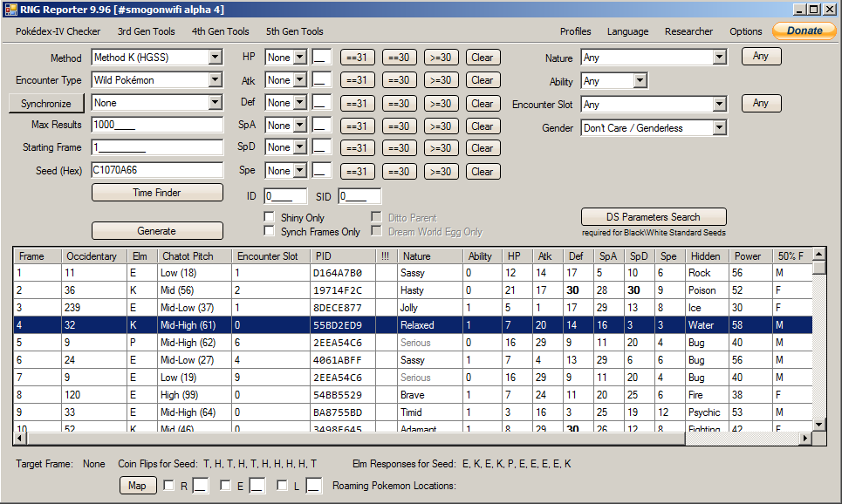Click the Any button beside Encounter Slot

761,103
